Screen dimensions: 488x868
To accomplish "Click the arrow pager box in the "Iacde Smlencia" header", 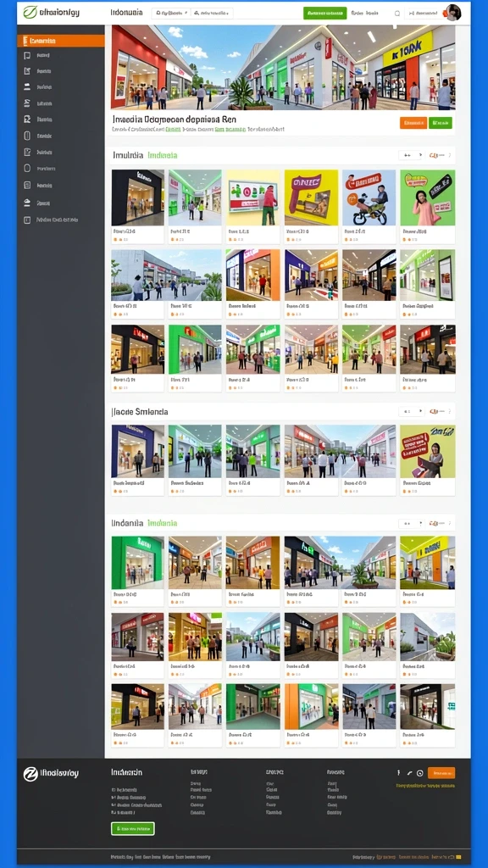I will pos(411,412).
